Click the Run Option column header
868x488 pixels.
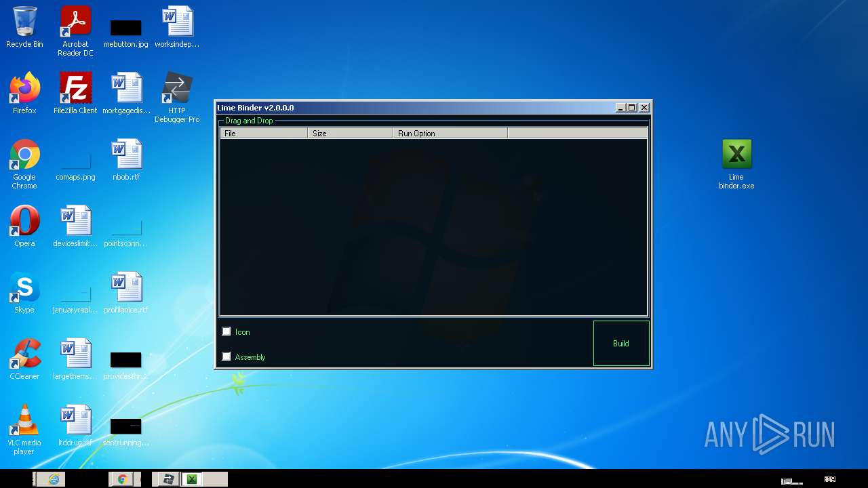(x=450, y=134)
